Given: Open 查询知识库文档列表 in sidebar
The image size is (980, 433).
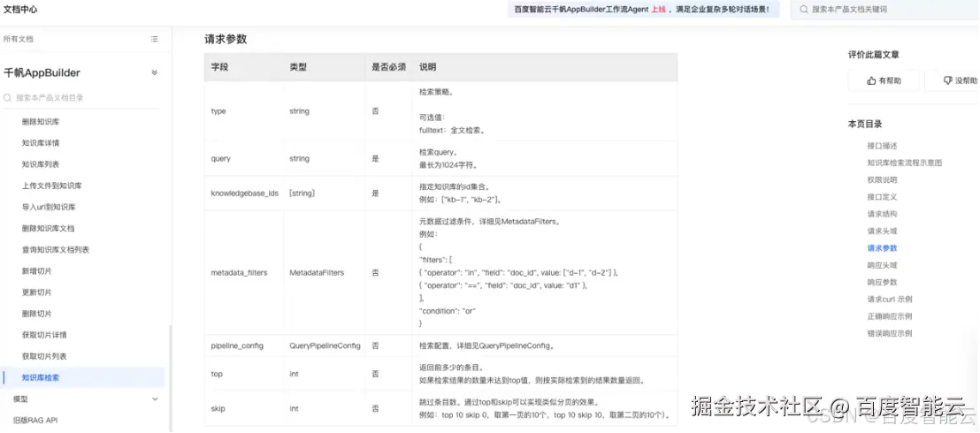Looking at the screenshot, I should tap(56, 250).
